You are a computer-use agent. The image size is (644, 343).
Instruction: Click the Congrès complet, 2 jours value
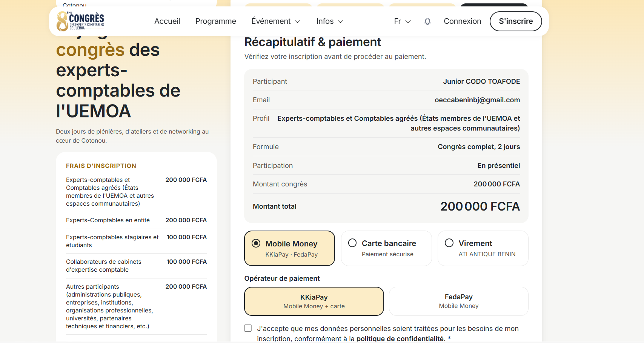(479, 147)
